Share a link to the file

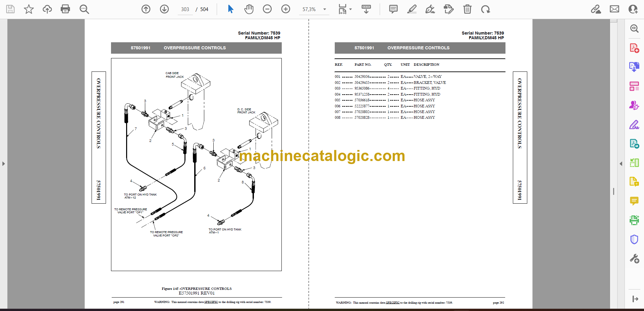tap(596, 9)
